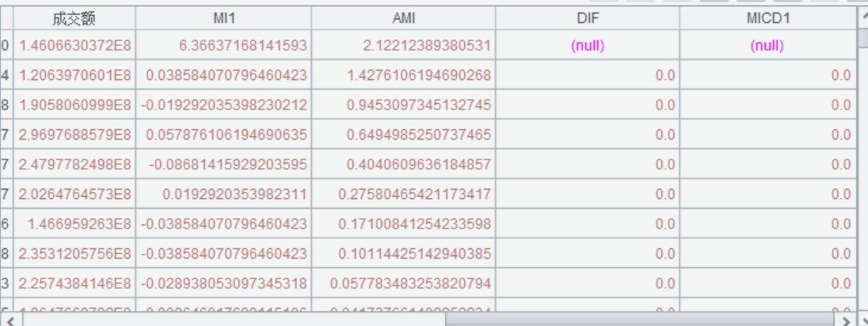Click the vertical scrollbar thumb

point(863,39)
